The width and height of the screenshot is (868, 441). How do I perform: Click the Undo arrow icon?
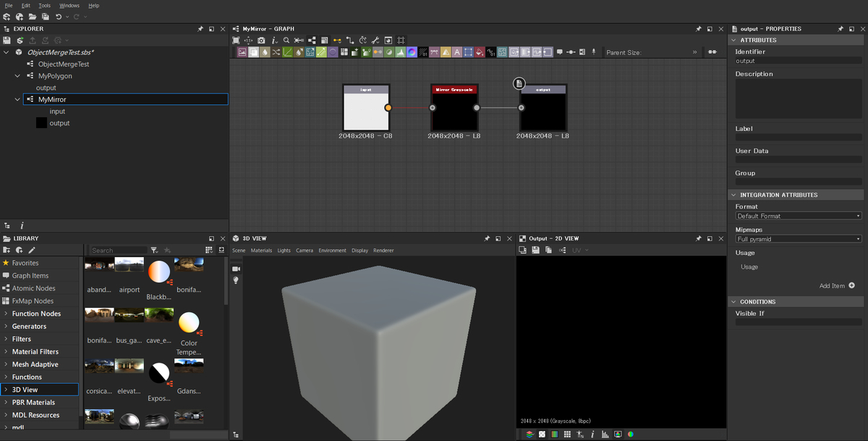tap(59, 16)
